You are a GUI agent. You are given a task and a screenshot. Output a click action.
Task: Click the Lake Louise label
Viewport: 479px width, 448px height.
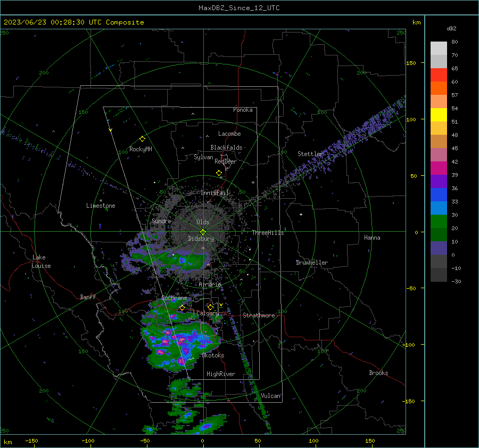point(41,262)
